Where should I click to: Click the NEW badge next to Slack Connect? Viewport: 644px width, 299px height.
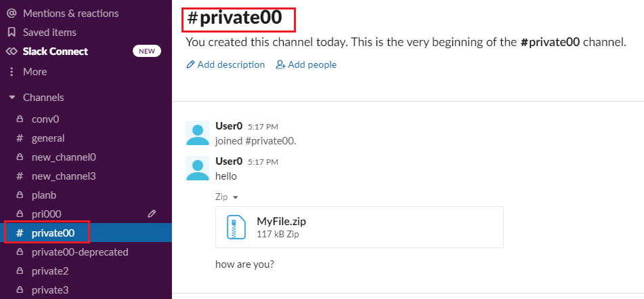[147, 52]
